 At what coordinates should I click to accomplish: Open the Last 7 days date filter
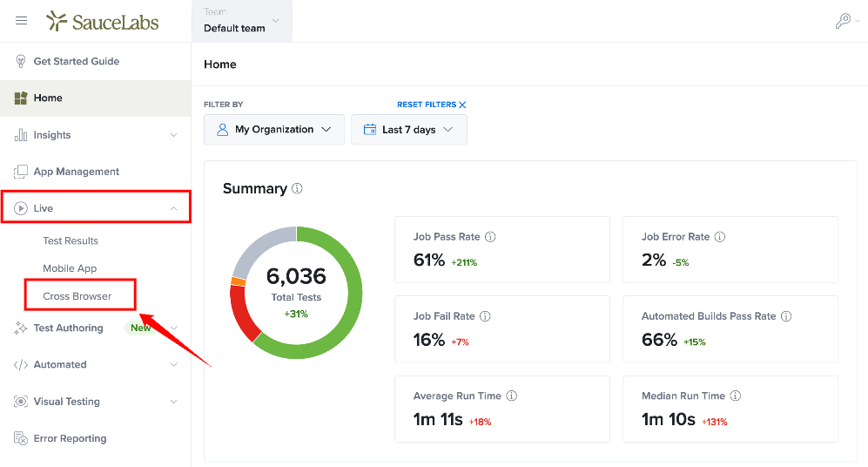point(409,130)
